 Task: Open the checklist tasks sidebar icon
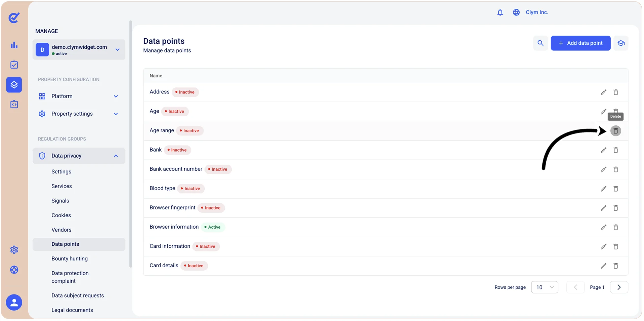[14, 65]
